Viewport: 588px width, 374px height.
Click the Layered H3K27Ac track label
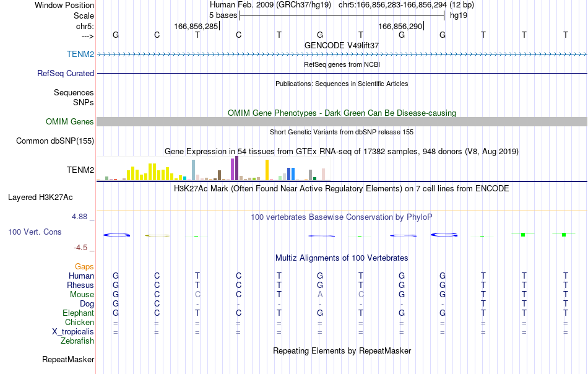click(40, 198)
